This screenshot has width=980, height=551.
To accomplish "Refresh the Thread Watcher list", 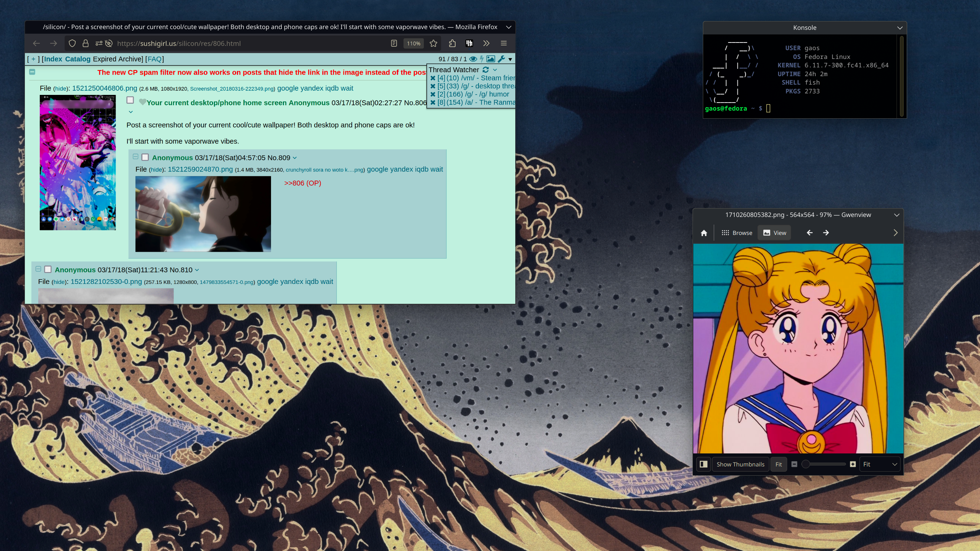I will tap(485, 70).
